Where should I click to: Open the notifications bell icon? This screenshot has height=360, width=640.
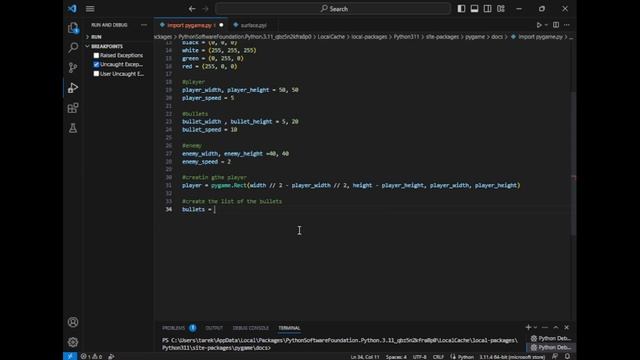coord(567,356)
